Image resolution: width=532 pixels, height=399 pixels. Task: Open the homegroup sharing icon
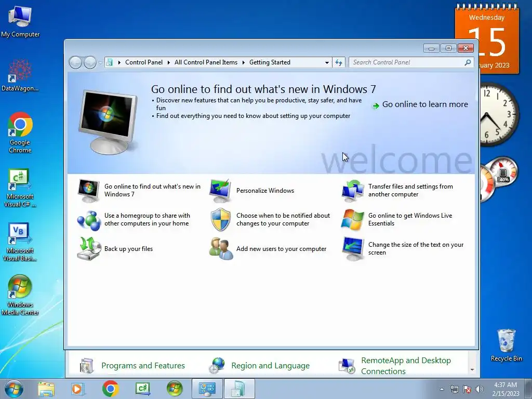click(88, 220)
